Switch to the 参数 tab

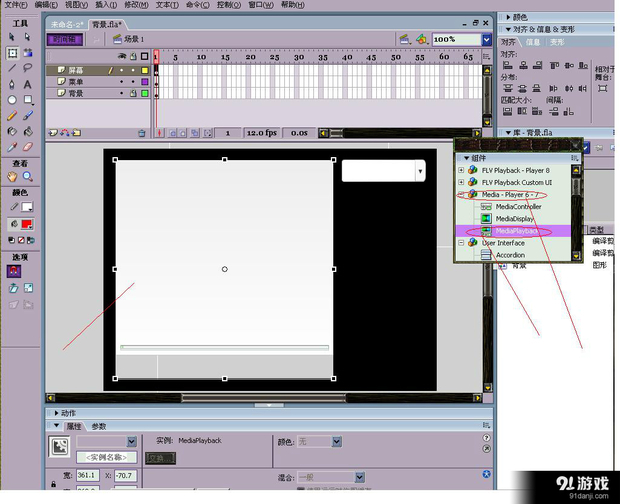[x=99, y=426]
